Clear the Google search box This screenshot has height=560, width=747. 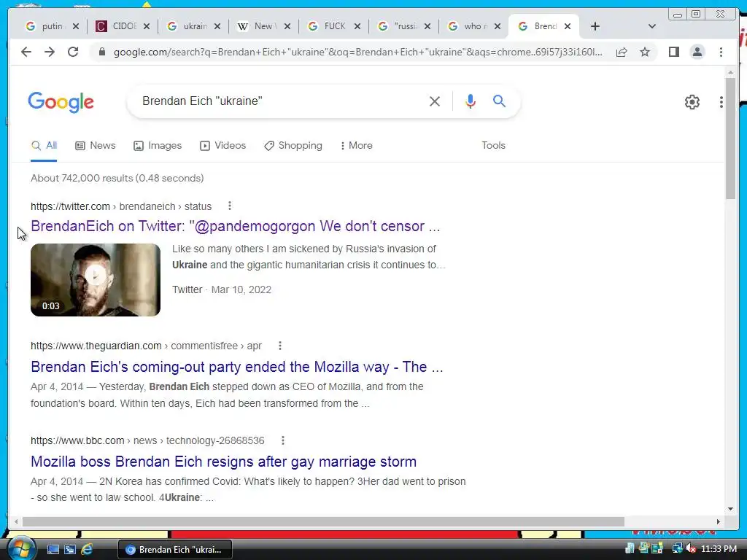coord(435,101)
